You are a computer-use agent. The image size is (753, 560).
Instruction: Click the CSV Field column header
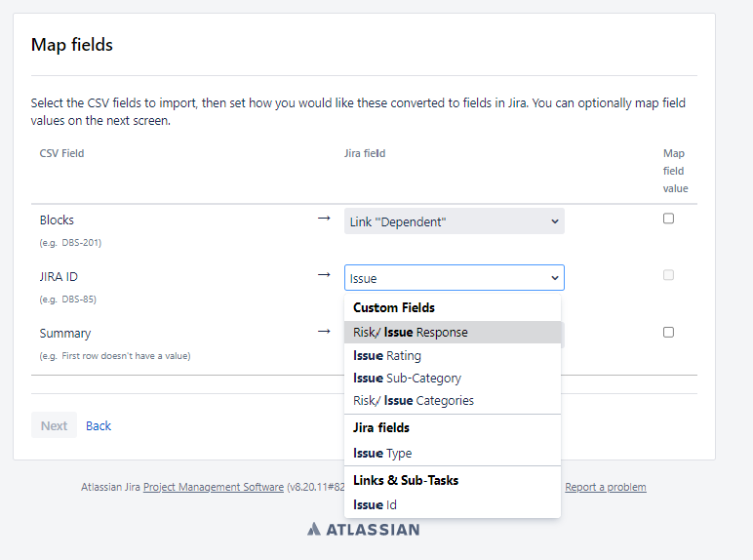(x=61, y=153)
